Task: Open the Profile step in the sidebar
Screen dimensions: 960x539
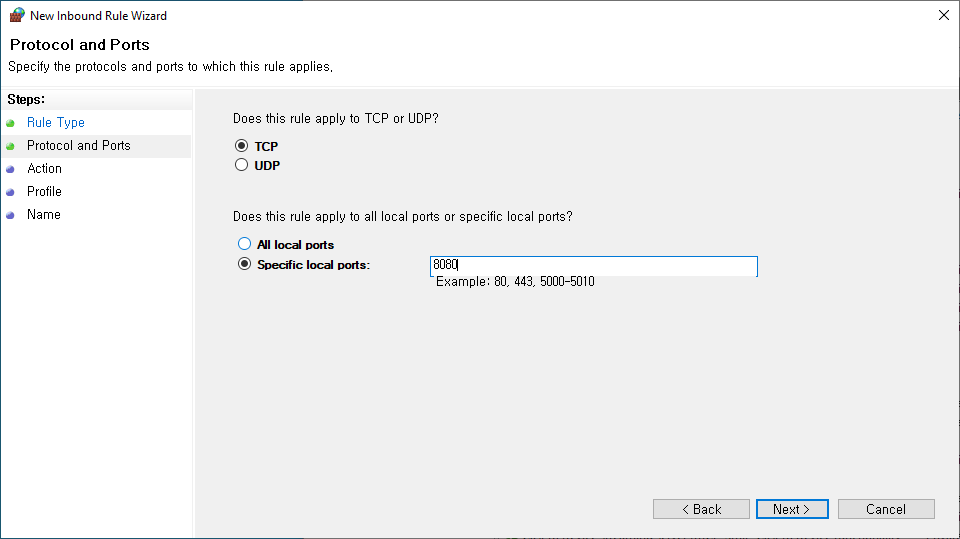Action: point(45,192)
